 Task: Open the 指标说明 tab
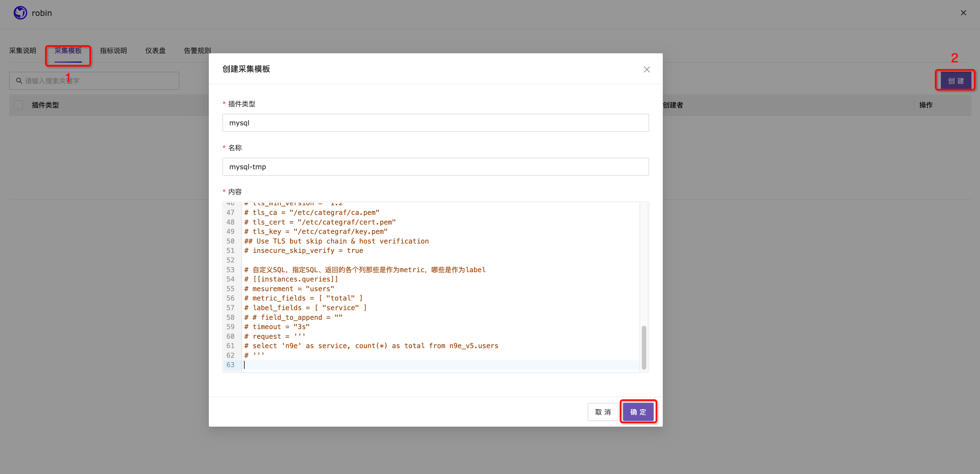point(113,50)
